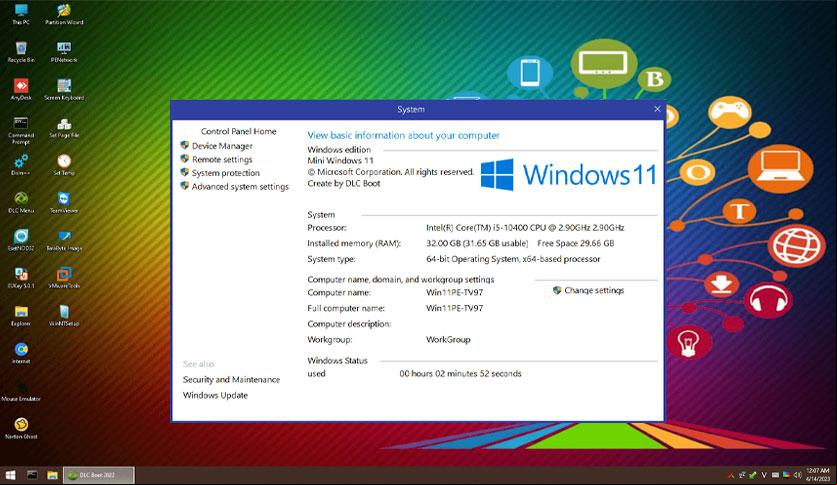Click the processor value Intel Core i5-10400
This screenshot has width=837, height=485.
tap(525, 228)
